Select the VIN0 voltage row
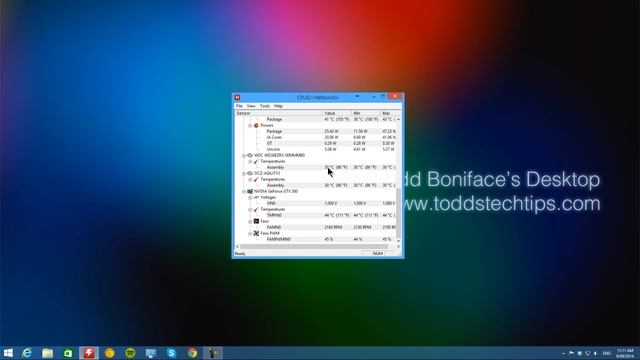The image size is (640, 360). coord(315,203)
